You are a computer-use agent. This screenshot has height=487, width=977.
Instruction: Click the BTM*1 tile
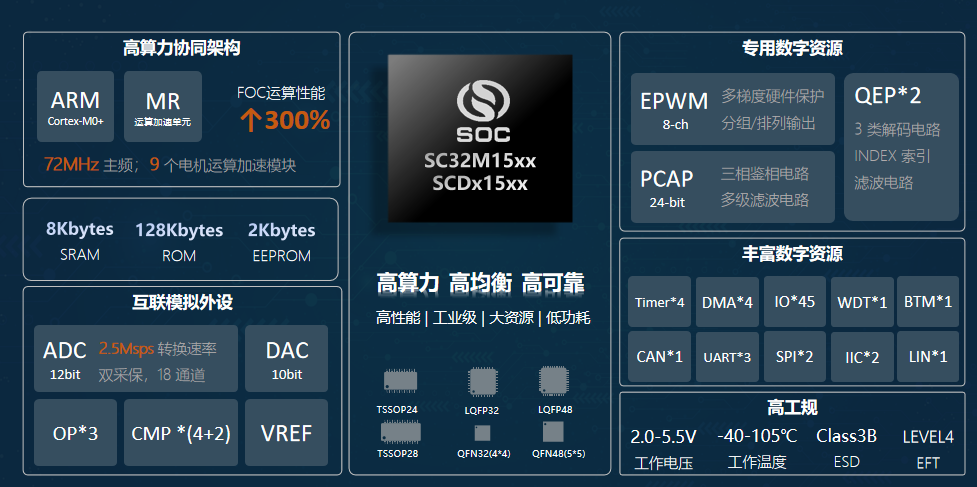coord(928,302)
